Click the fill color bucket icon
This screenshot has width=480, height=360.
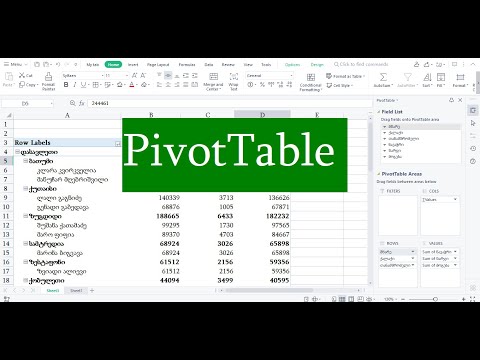pos(120,85)
